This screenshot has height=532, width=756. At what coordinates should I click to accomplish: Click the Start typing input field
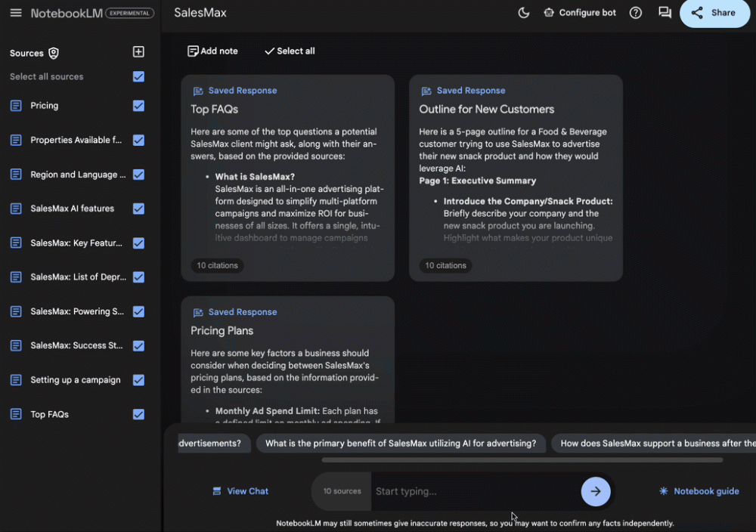(x=475, y=491)
